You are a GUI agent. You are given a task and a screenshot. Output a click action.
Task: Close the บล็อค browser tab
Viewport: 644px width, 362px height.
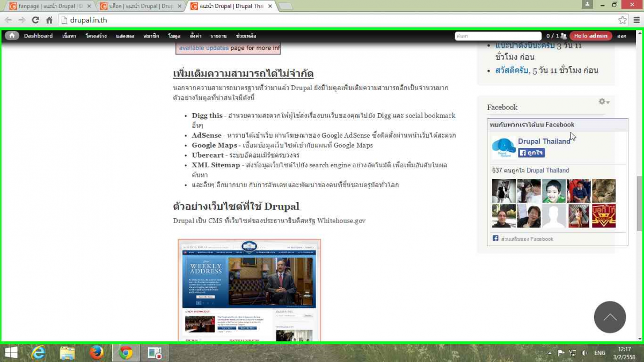[179, 6]
